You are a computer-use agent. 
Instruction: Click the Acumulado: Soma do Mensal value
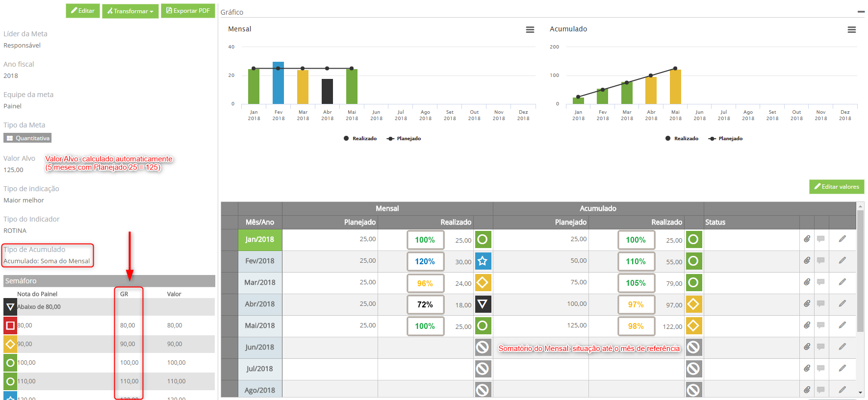point(47,261)
